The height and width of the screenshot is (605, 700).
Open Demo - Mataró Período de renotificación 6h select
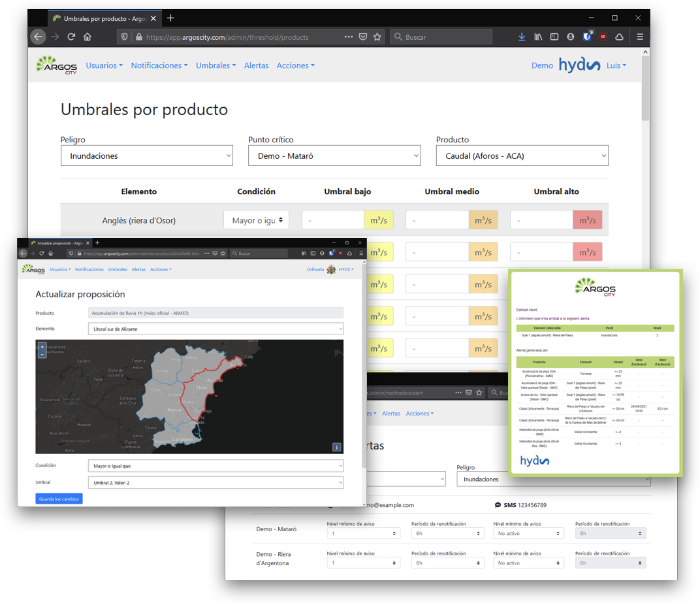[448, 533]
